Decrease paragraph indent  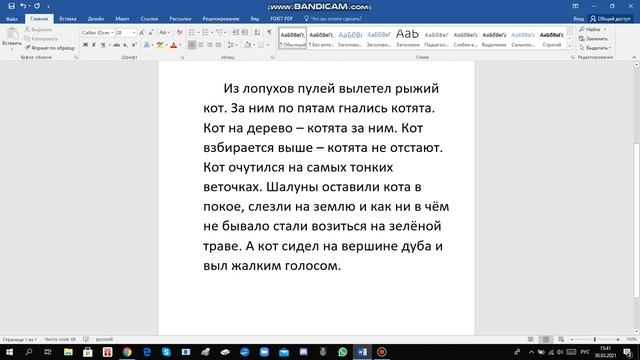tap(236, 33)
